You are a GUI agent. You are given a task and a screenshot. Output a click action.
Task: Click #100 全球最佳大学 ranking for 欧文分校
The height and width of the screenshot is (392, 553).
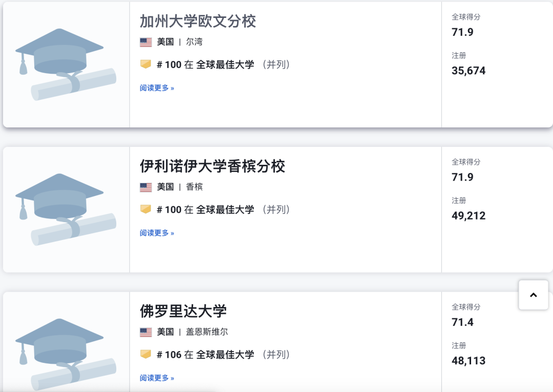[x=223, y=64]
